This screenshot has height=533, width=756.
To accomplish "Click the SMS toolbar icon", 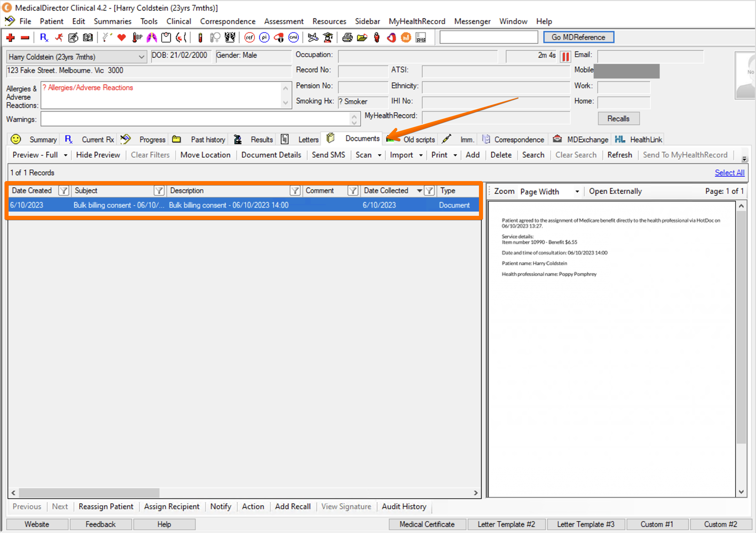I will 421,38.
